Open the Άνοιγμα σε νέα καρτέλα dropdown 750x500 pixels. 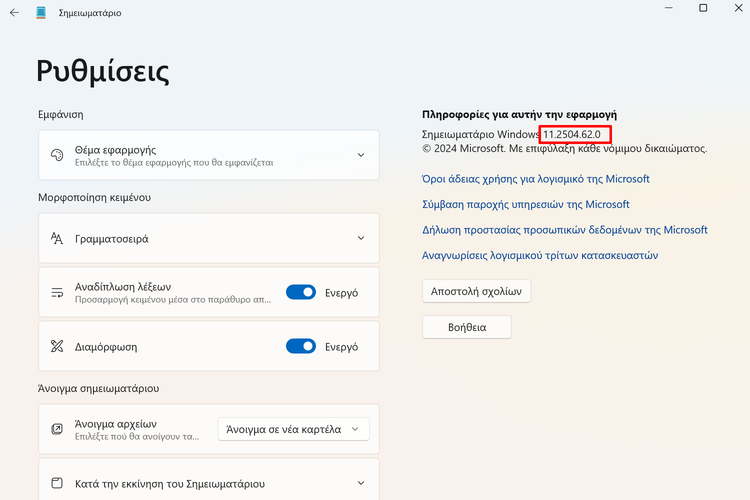click(x=293, y=429)
